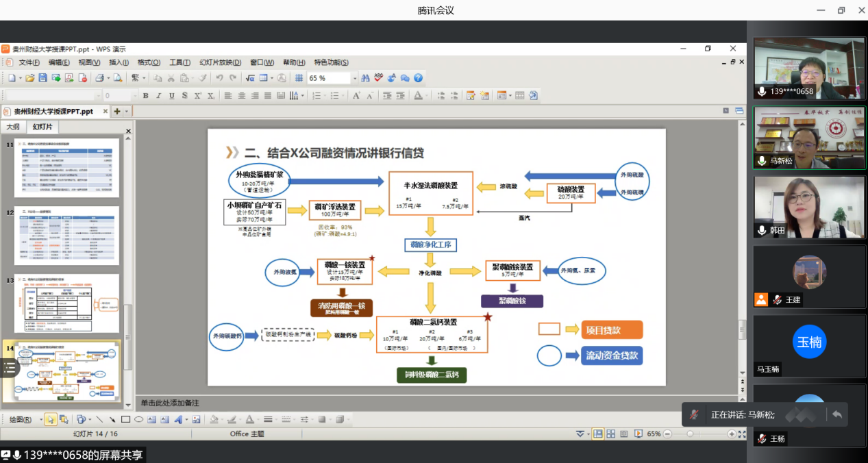Click the undo arrow icon
Viewport: 868px width, 463px height.
tap(220, 78)
